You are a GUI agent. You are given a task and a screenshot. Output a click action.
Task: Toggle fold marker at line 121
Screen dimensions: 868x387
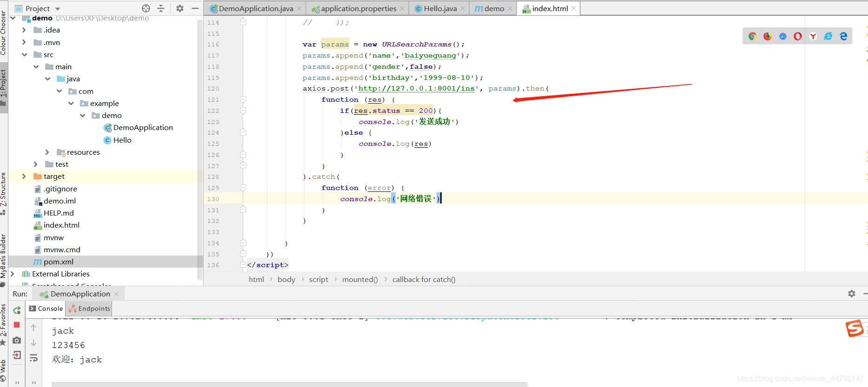[243, 99]
